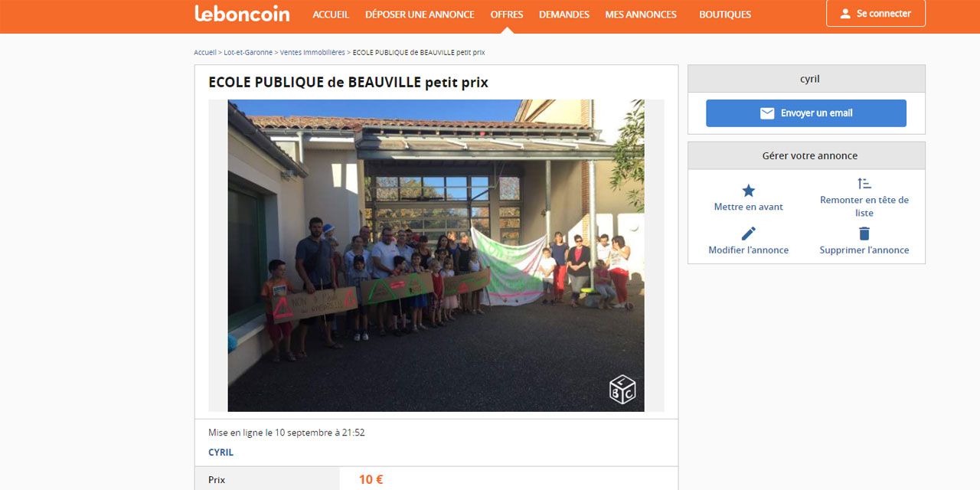980x490 pixels.
Task: Click the user icon beside Se connecter
Action: tap(845, 14)
